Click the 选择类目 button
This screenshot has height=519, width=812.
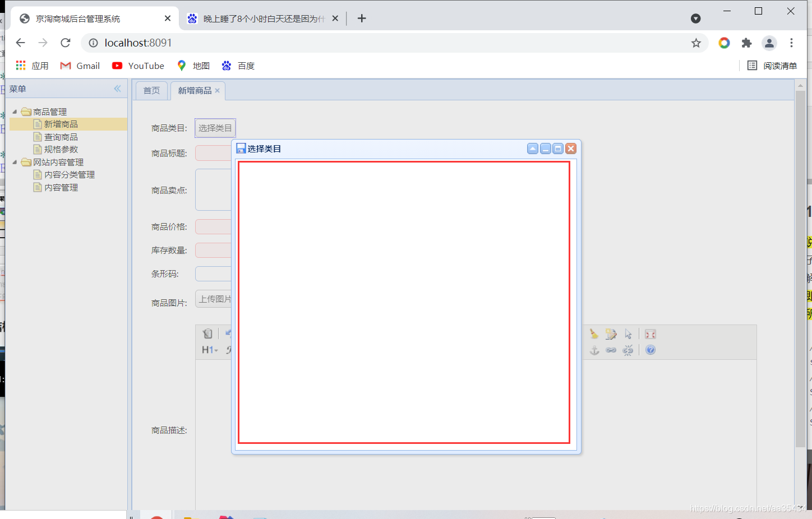(x=215, y=128)
